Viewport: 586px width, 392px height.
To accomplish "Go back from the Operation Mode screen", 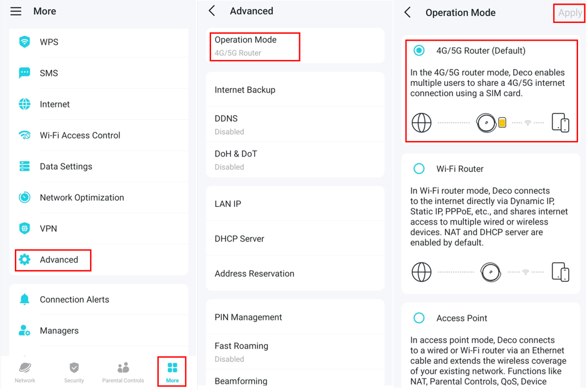I will pyautogui.click(x=408, y=13).
